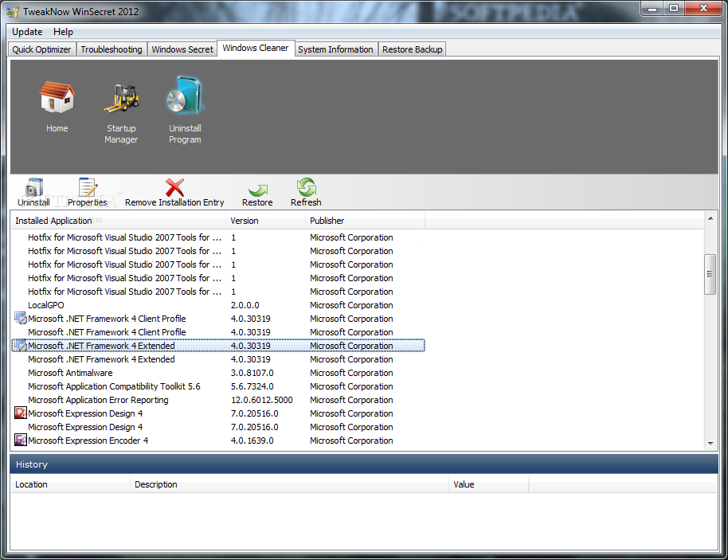Sort by Installed Application column header

pyautogui.click(x=119, y=221)
